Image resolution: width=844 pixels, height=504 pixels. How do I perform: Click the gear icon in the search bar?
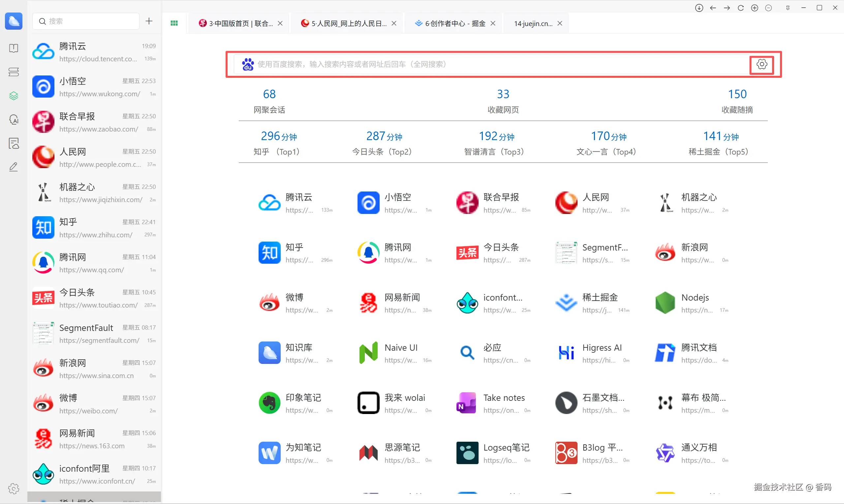762,64
